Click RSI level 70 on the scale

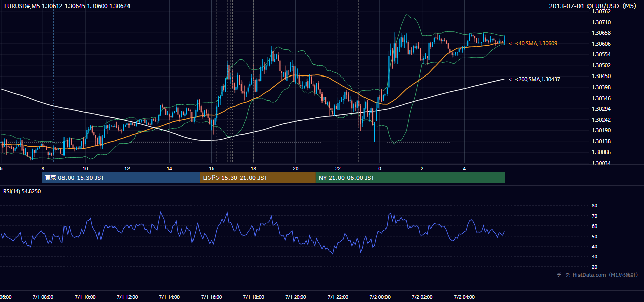(594, 216)
